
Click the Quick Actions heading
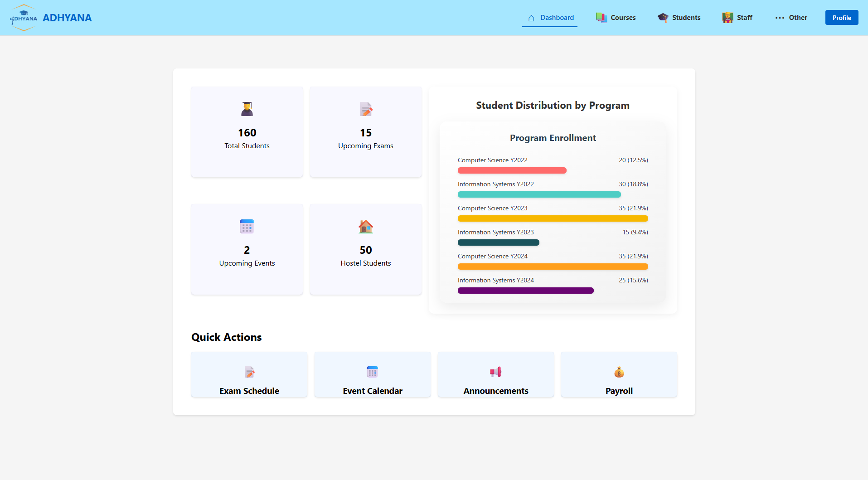click(x=227, y=337)
